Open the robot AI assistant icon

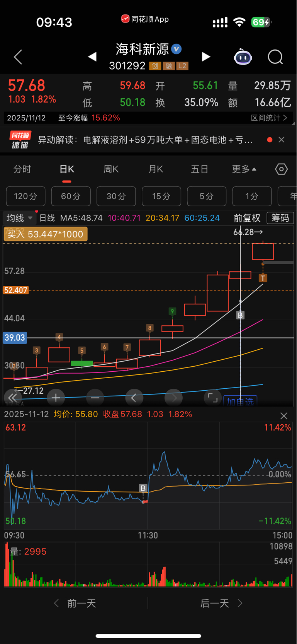pos(243,57)
